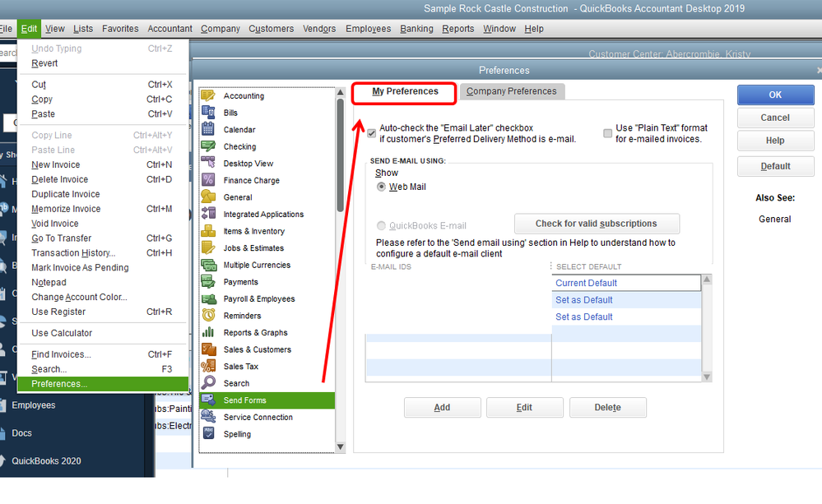Open the Banking menu
Screen dimensions: 822x504
click(416, 29)
